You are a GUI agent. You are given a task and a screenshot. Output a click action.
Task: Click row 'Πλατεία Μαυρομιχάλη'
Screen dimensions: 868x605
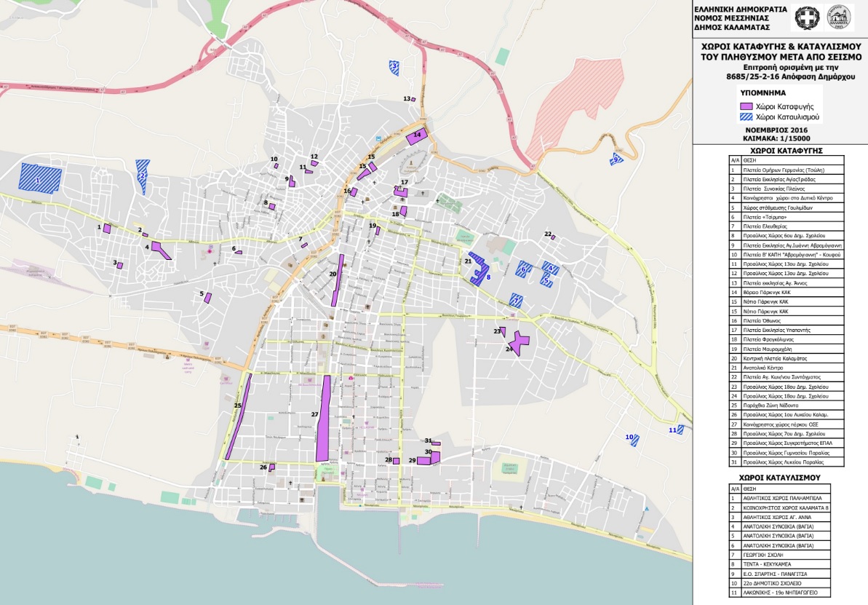(x=786, y=349)
